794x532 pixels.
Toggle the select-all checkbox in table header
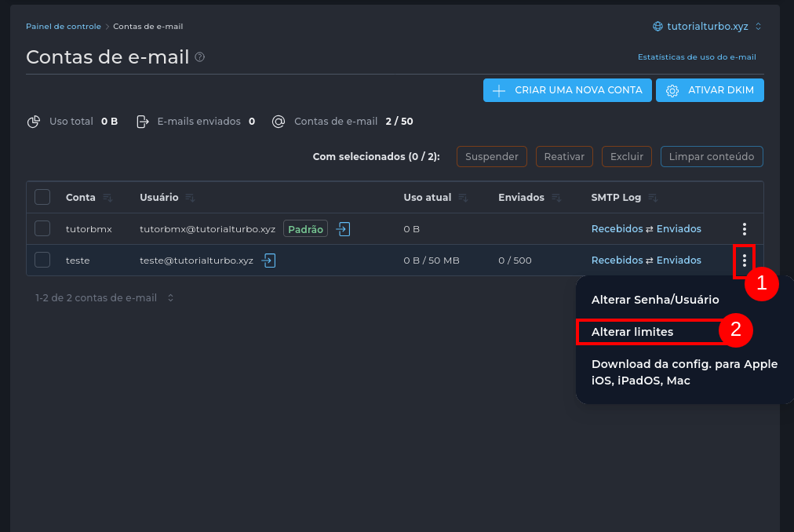pyautogui.click(x=42, y=197)
